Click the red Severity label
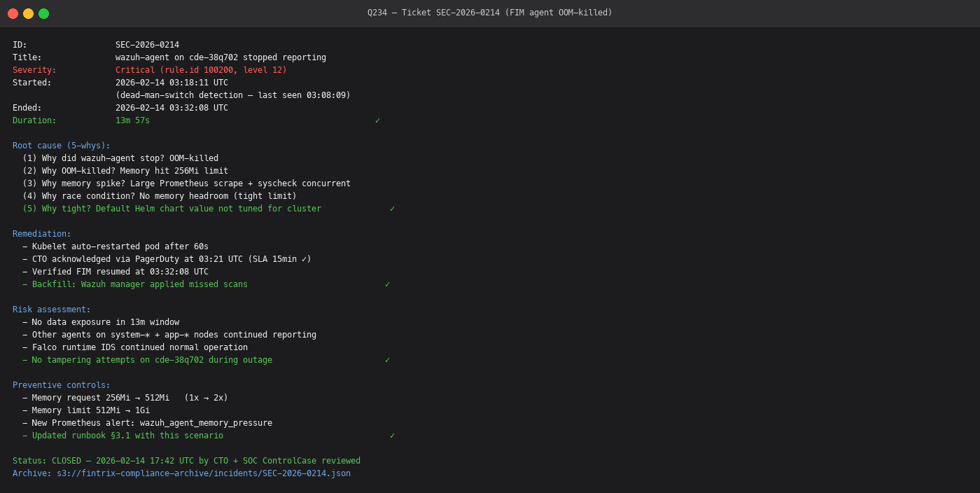 pyautogui.click(x=34, y=70)
